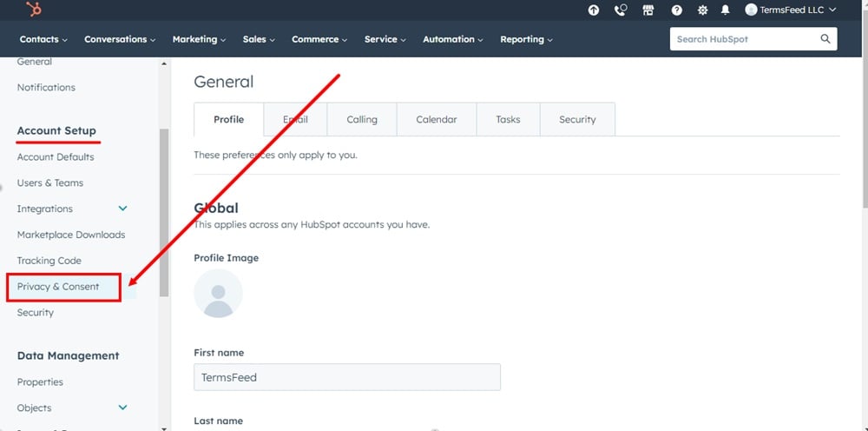Click the account avatar icon
The width and height of the screenshot is (868, 431).
click(x=751, y=10)
